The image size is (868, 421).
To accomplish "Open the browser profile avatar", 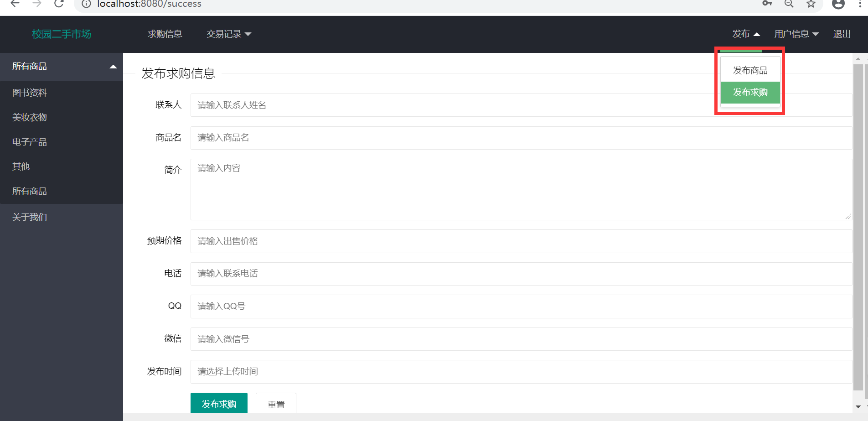I will click(838, 4).
